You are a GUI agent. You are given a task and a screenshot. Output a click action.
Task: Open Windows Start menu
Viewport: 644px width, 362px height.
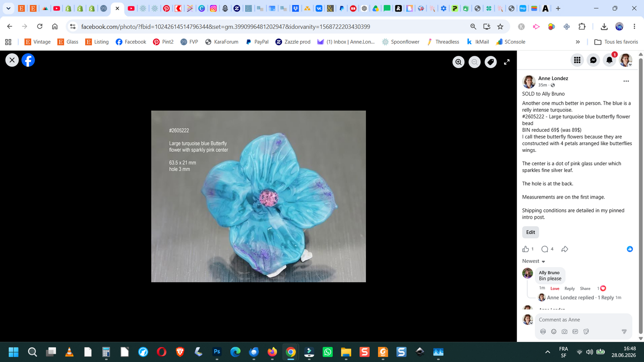click(13, 352)
